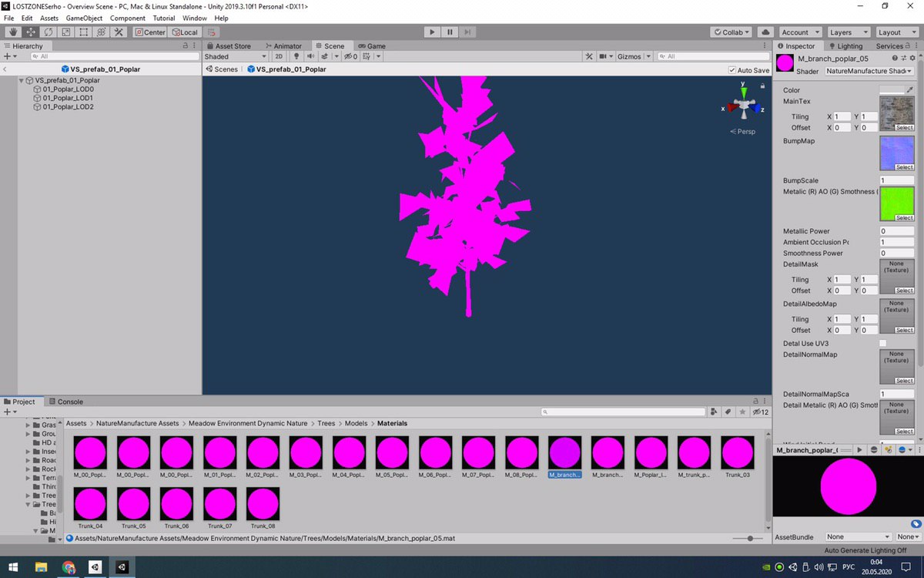The width and height of the screenshot is (924, 578).
Task: Open the Layout dropdown
Action: (897, 32)
